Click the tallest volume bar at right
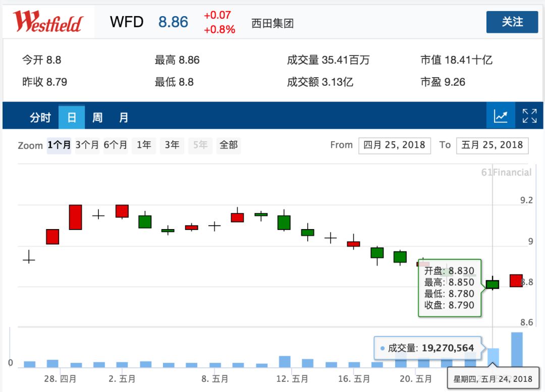 pyautogui.click(x=517, y=350)
